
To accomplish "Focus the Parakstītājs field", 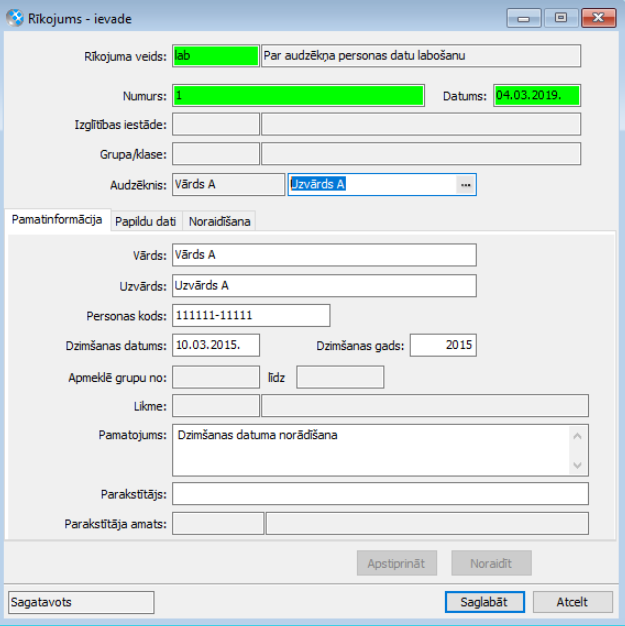I will 381,493.
